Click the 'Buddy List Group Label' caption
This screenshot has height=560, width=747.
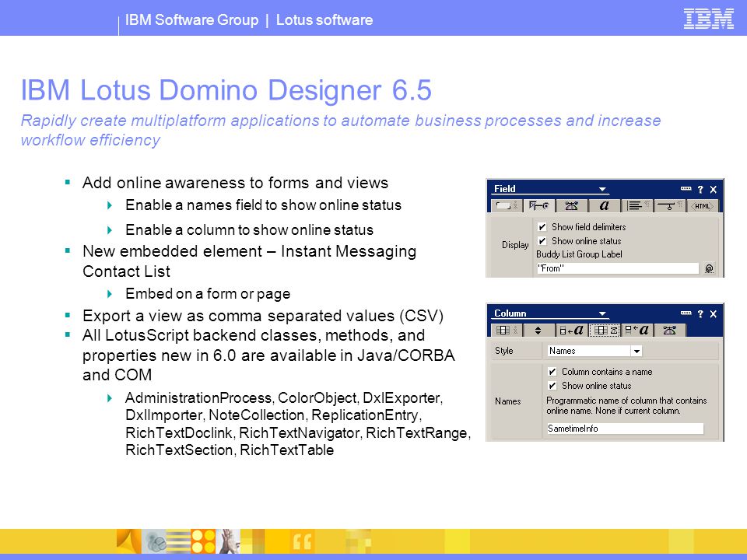tap(579, 254)
